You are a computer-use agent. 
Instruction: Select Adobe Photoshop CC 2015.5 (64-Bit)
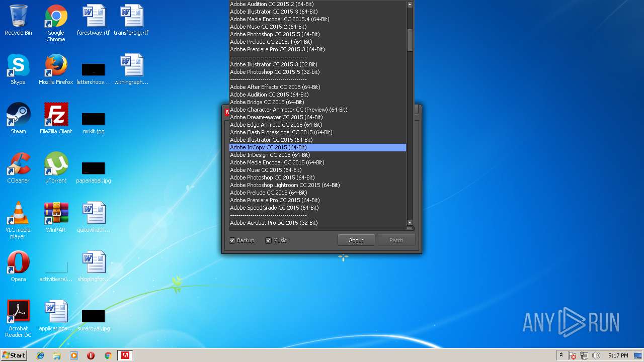[x=317, y=34]
